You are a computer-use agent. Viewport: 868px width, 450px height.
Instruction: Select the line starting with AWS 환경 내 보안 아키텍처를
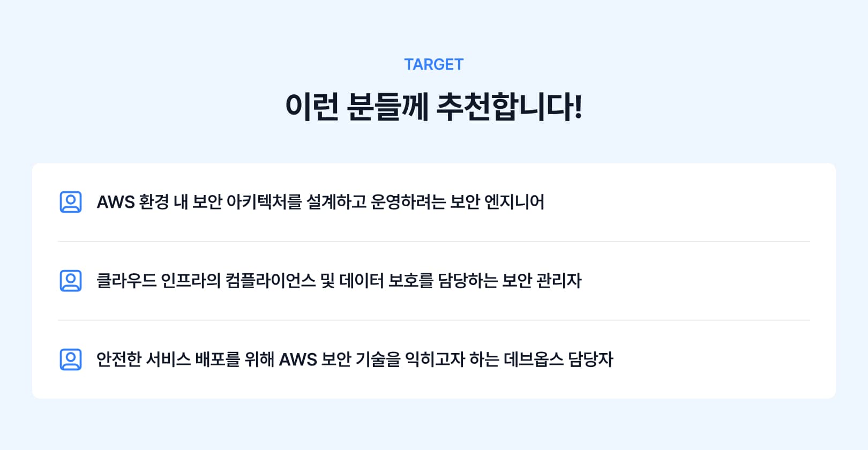click(x=320, y=202)
